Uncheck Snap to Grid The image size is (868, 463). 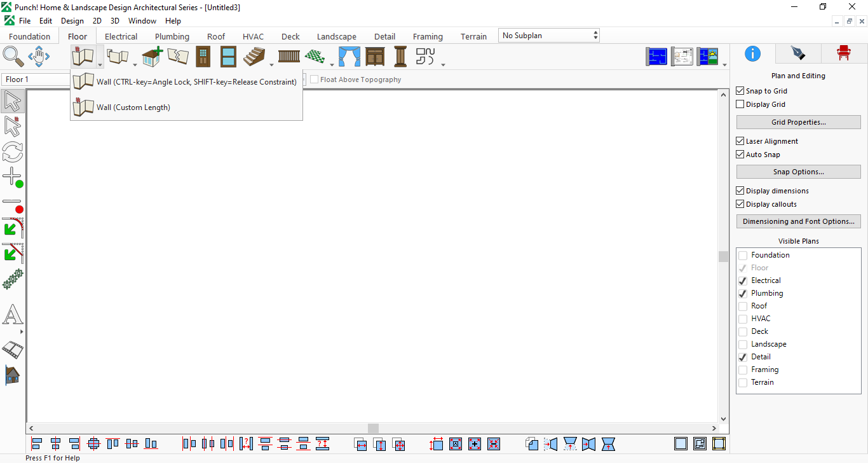tap(740, 91)
